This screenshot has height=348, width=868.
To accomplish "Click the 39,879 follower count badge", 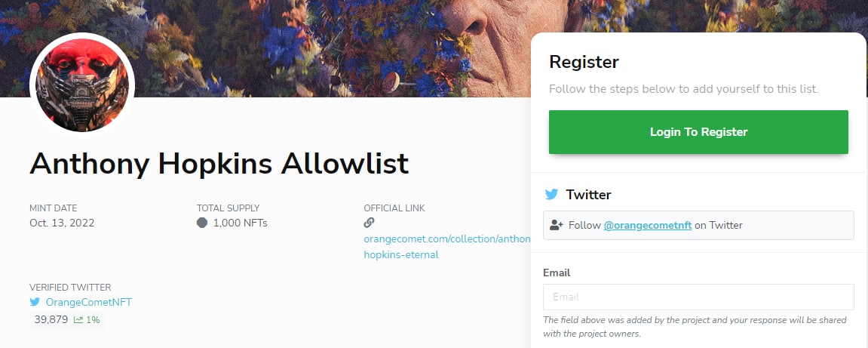I will (x=51, y=319).
